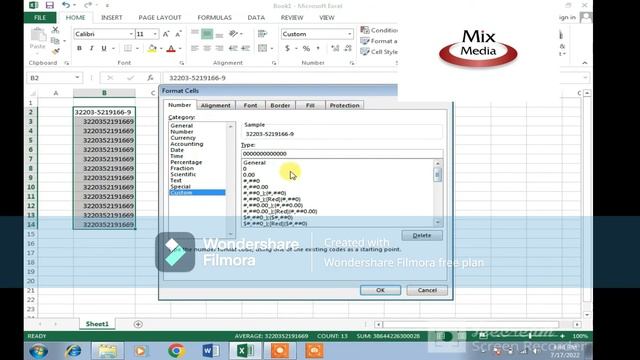Screen dimensions: 640x360
Task: Click the Save icon in quick access toolbar
Action: 50,5
